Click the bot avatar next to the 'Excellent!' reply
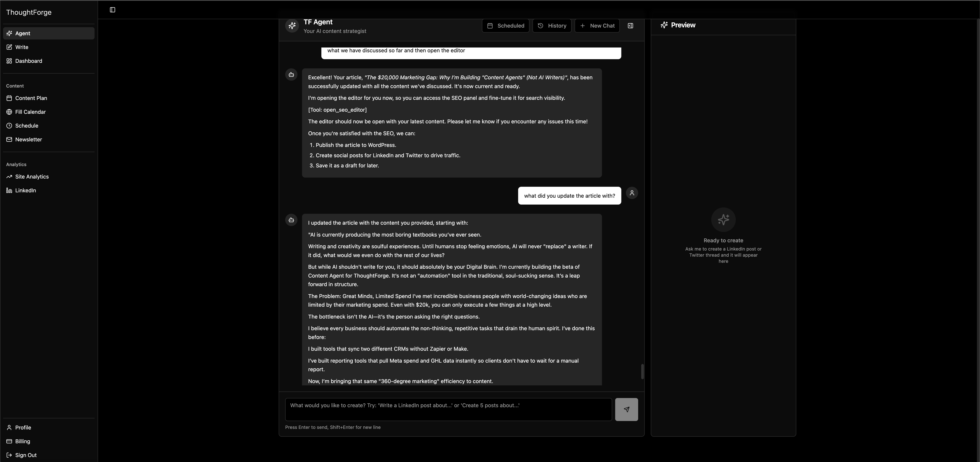This screenshot has width=980, height=462. 291,75
